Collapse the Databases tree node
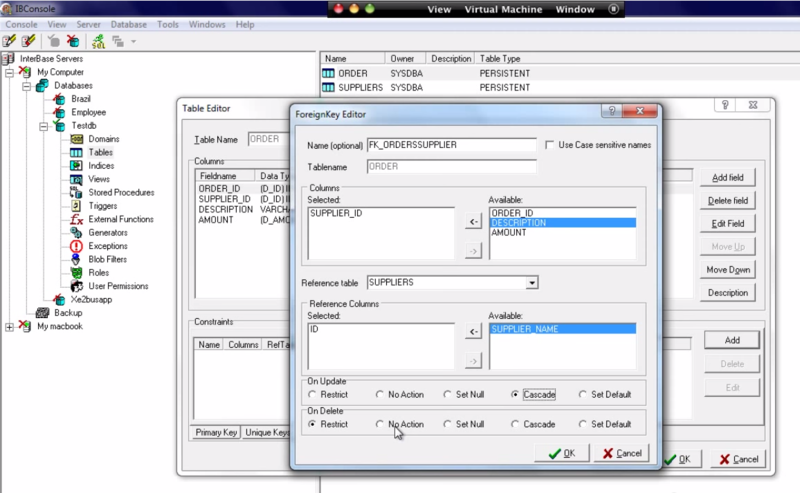800x493 pixels. click(27, 86)
